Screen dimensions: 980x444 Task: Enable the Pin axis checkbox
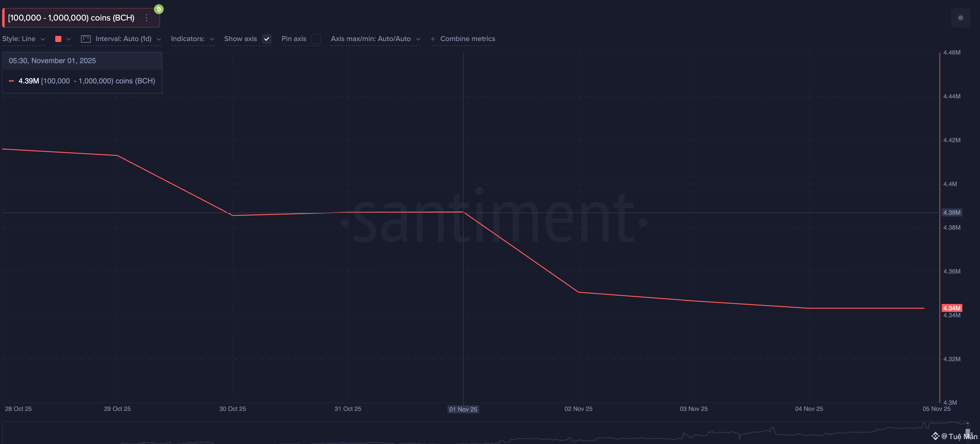click(x=316, y=39)
